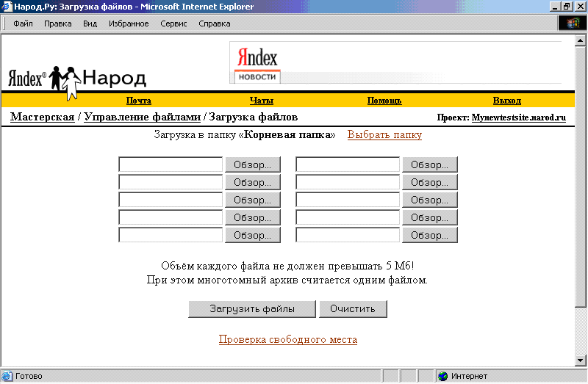This screenshot has height=384, width=588.
Task: Open the Избранное menu
Action: 129,23
